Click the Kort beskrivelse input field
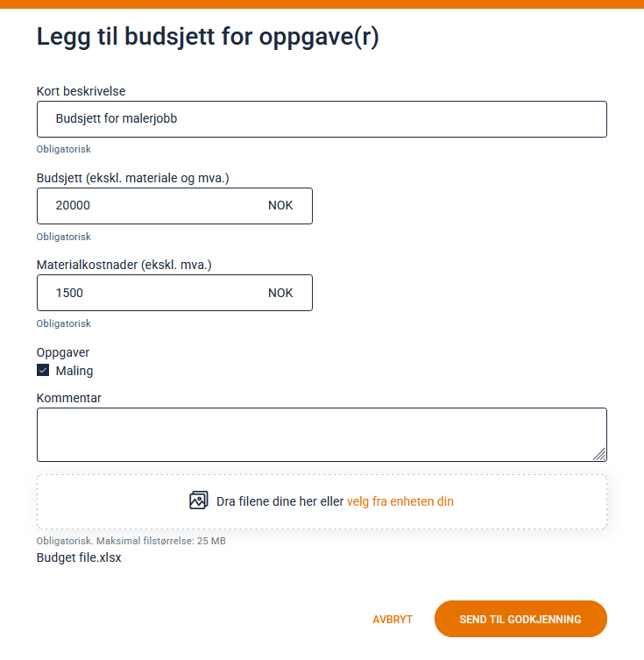 tap(322, 119)
